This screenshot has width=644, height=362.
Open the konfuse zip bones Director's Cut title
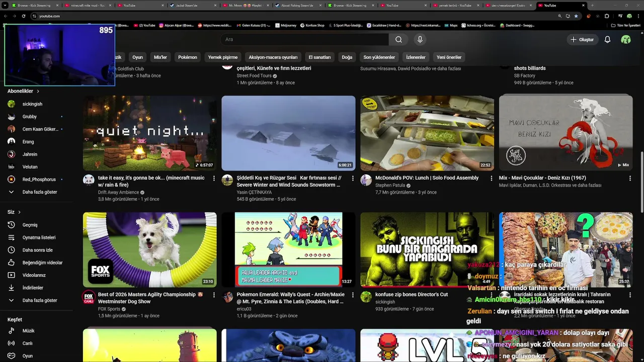412,294
